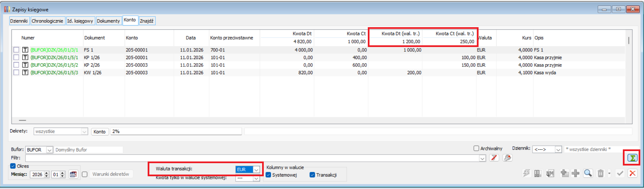Open the filter builder wrench icon
The height and width of the screenshot is (189, 644).
tap(507, 158)
